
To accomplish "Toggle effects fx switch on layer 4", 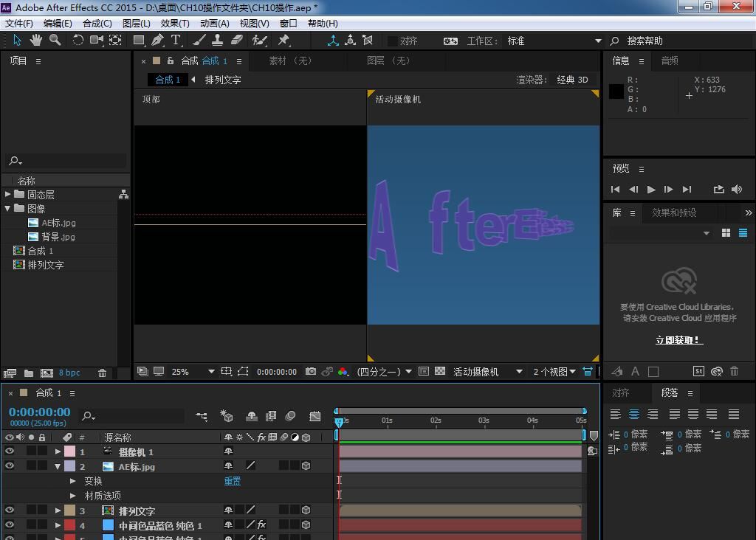I will [261, 525].
